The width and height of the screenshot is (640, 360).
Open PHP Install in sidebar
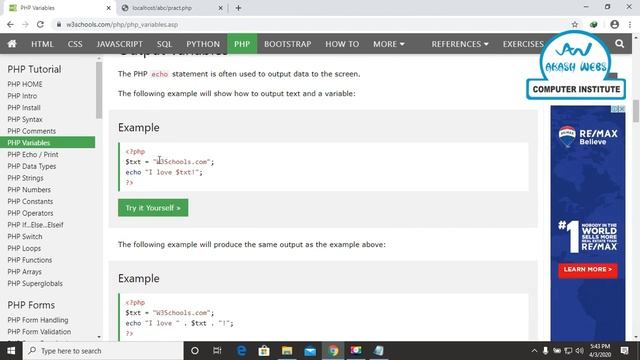(24, 108)
